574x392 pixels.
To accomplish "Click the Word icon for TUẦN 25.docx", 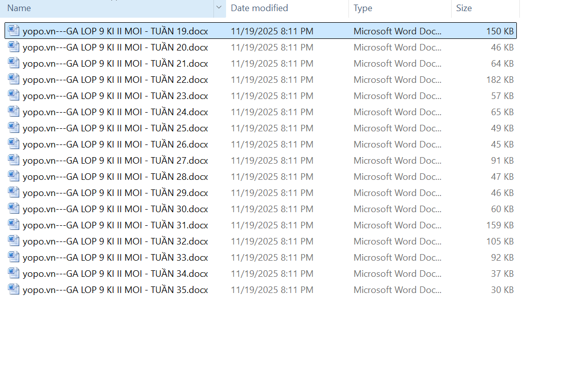I will [x=14, y=128].
